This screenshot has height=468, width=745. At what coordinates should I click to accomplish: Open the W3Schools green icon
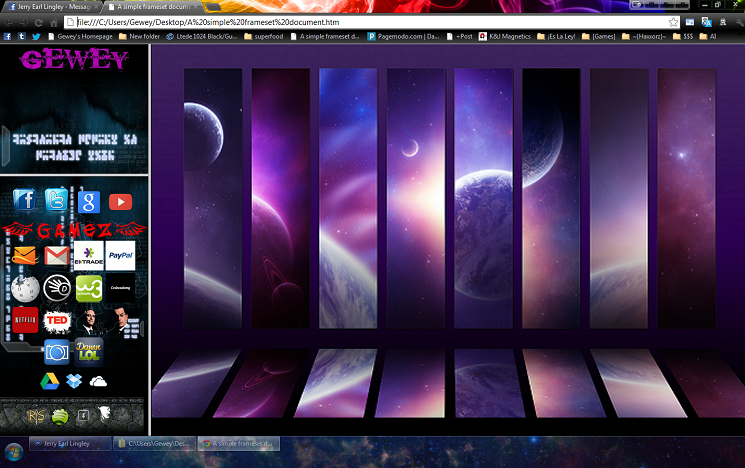tap(89, 288)
